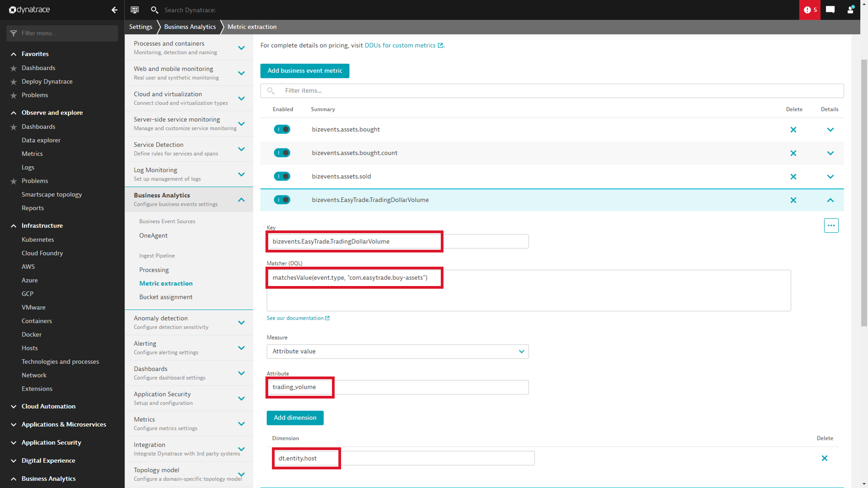Select OneAgent under Business Event Sources
The width and height of the screenshot is (868, 488).
(x=153, y=236)
